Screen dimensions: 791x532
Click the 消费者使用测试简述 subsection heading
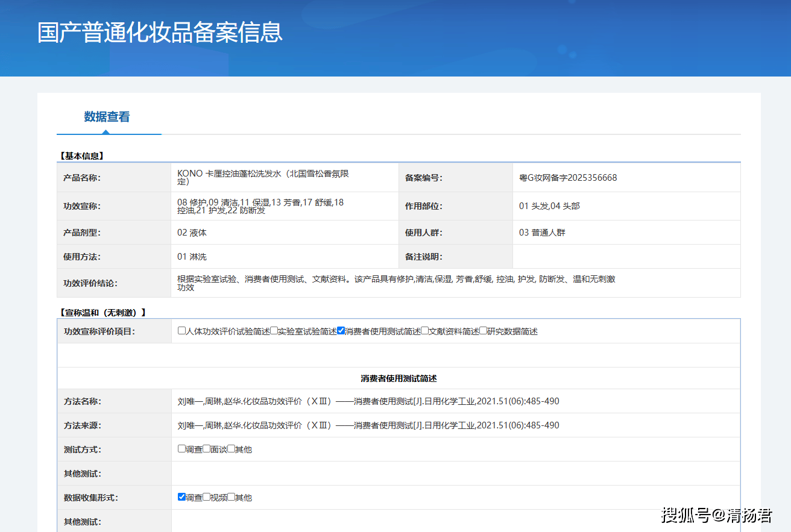[399, 378]
